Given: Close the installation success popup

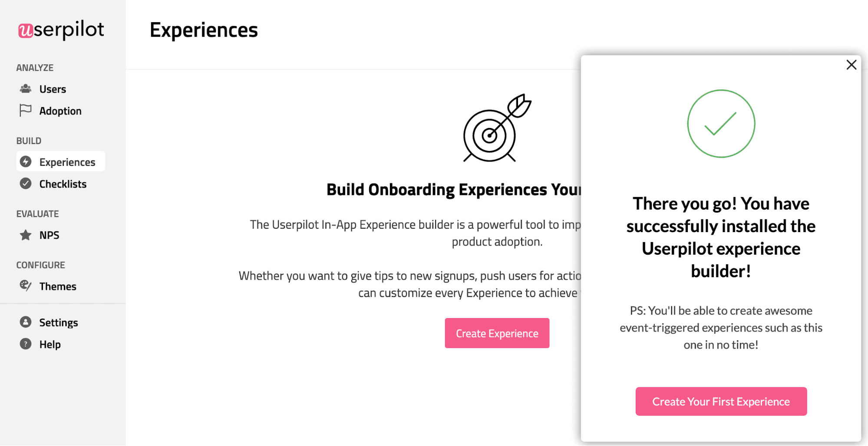Looking at the screenshot, I should [x=851, y=65].
